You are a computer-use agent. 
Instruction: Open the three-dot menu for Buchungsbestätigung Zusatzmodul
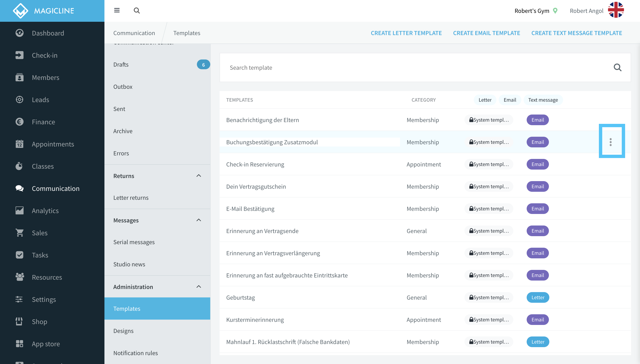(x=610, y=142)
